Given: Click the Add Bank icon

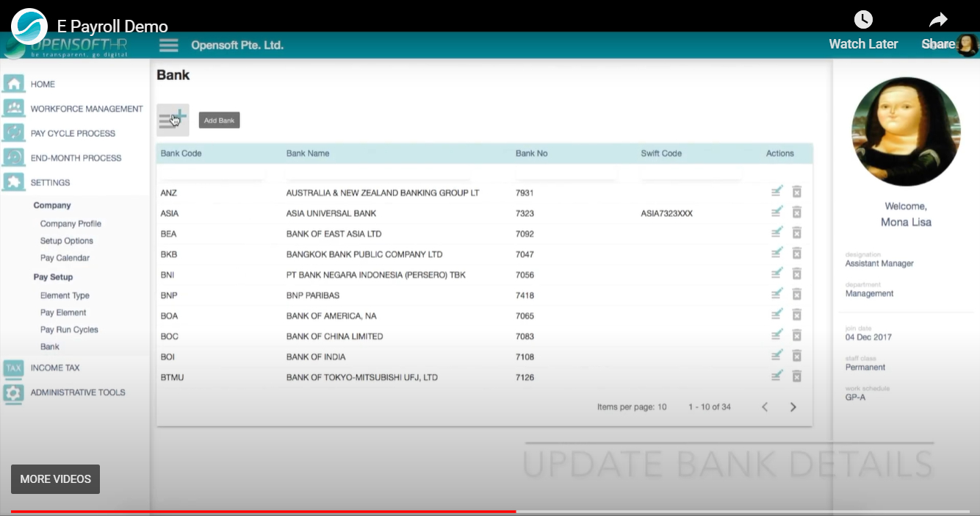Looking at the screenshot, I should point(172,120).
